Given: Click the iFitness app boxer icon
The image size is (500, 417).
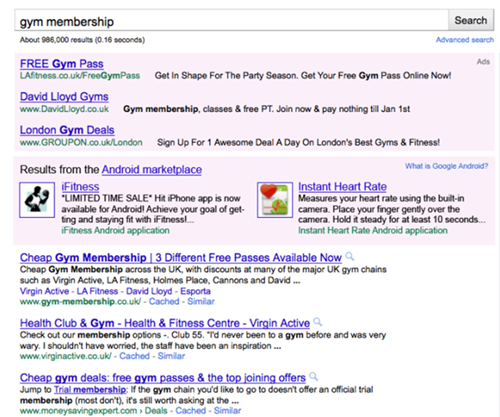Looking at the screenshot, I should coord(37,200).
